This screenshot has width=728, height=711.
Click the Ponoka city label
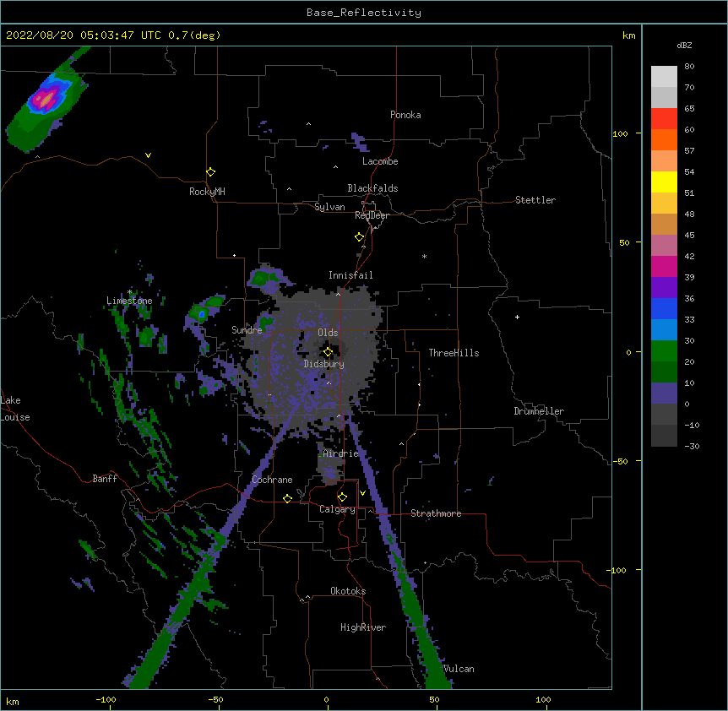point(405,115)
